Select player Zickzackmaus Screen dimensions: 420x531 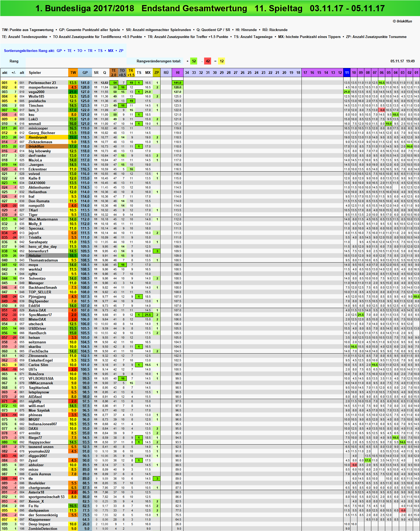pyautogui.click(x=40, y=142)
